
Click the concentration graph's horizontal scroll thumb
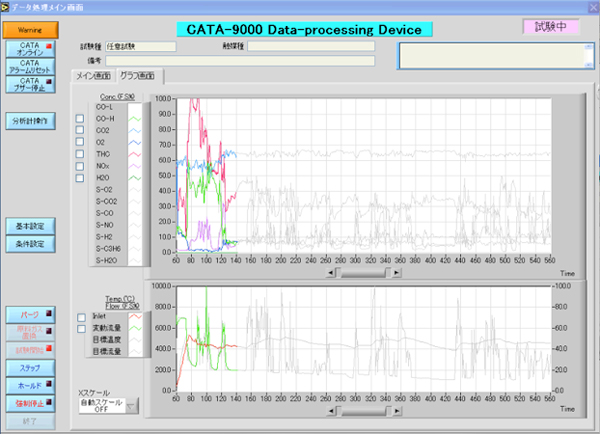pos(364,272)
